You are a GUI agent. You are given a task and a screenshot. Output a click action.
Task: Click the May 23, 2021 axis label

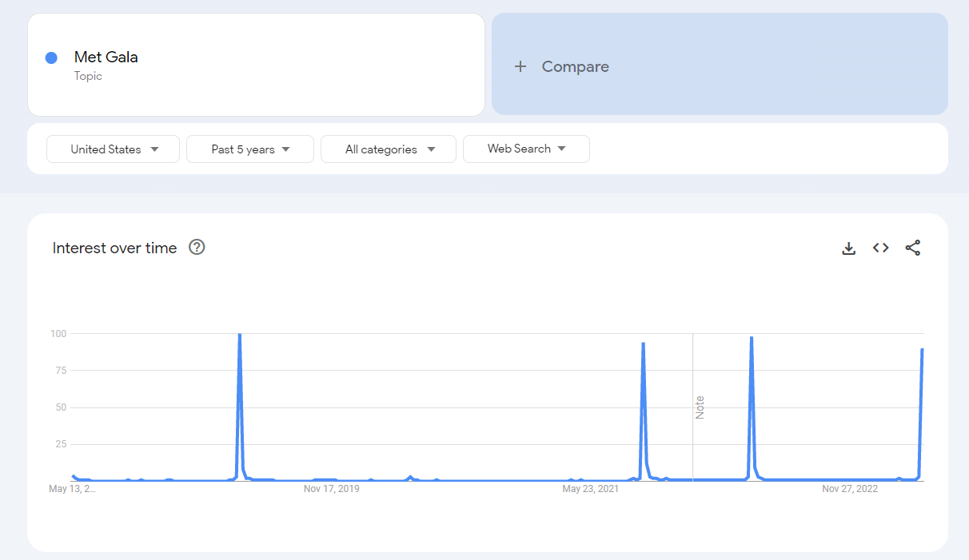(x=590, y=489)
